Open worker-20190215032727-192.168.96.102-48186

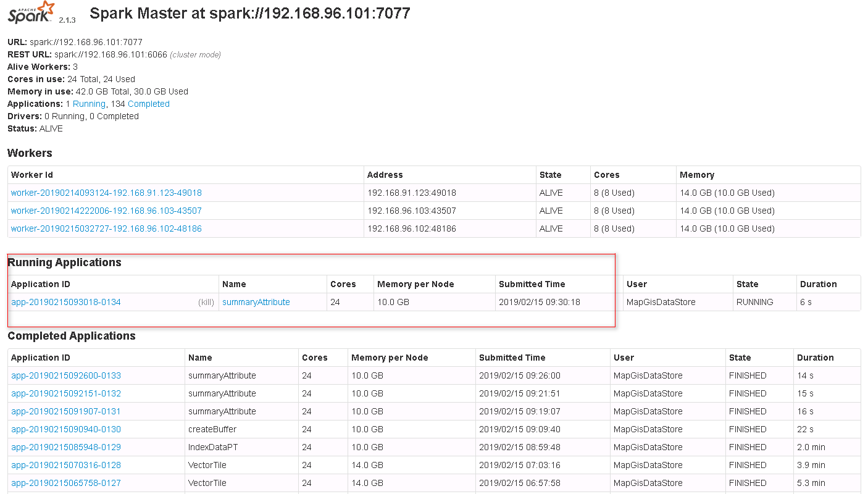106,228
